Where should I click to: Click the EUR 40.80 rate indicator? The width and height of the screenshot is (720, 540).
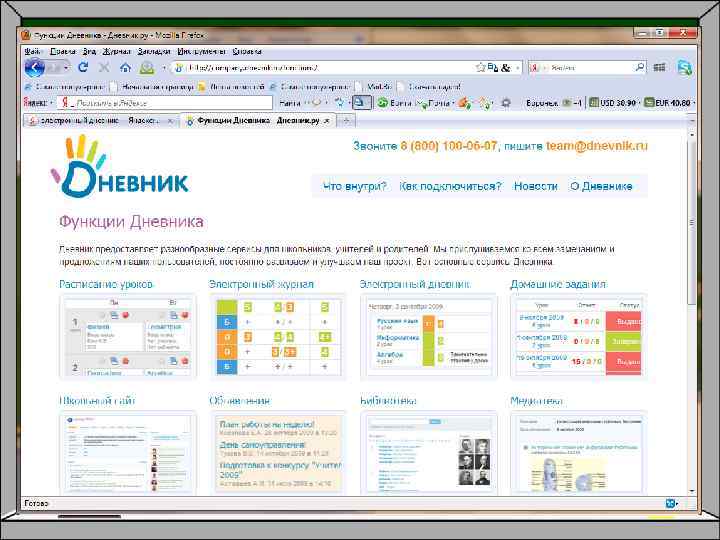tap(668, 103)
